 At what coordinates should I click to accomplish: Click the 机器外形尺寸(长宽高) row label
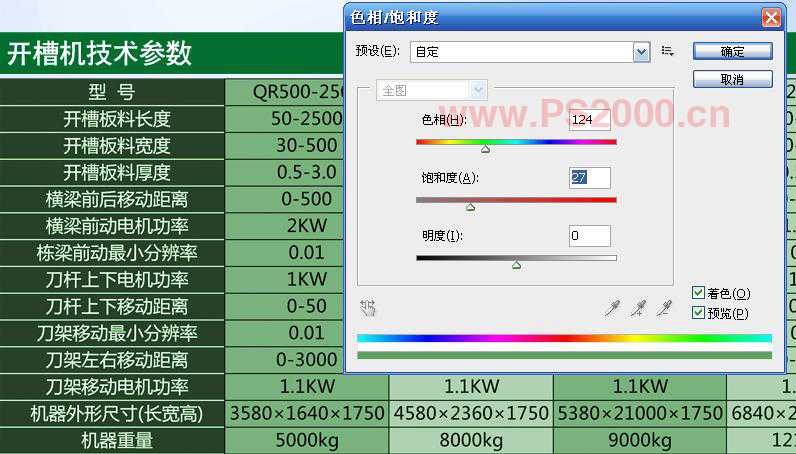[x=117, y=414]
